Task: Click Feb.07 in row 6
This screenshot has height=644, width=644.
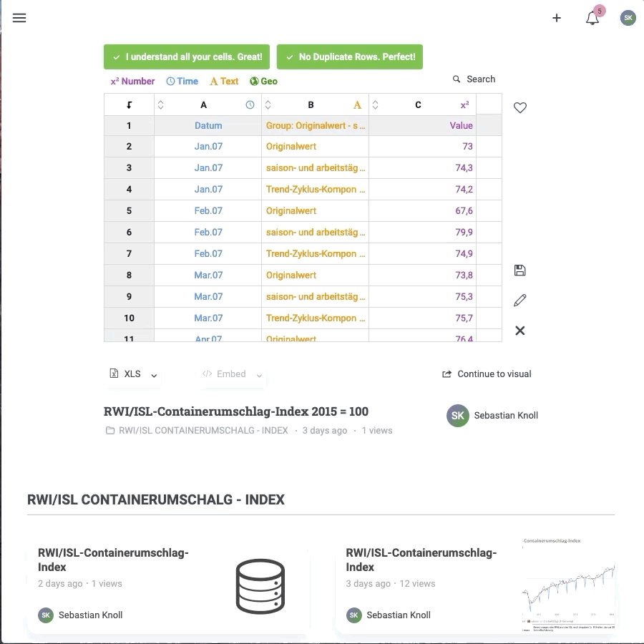Action: coord(208,232)
